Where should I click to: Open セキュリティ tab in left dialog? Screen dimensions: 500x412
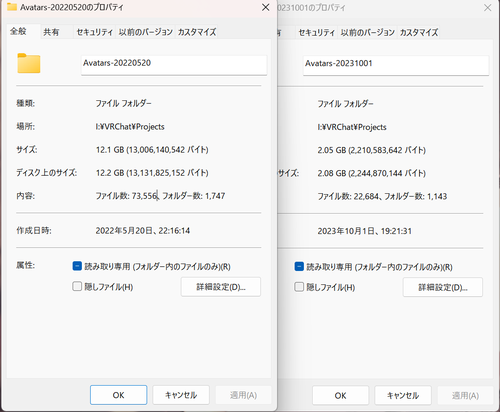[x=95, y=32]
